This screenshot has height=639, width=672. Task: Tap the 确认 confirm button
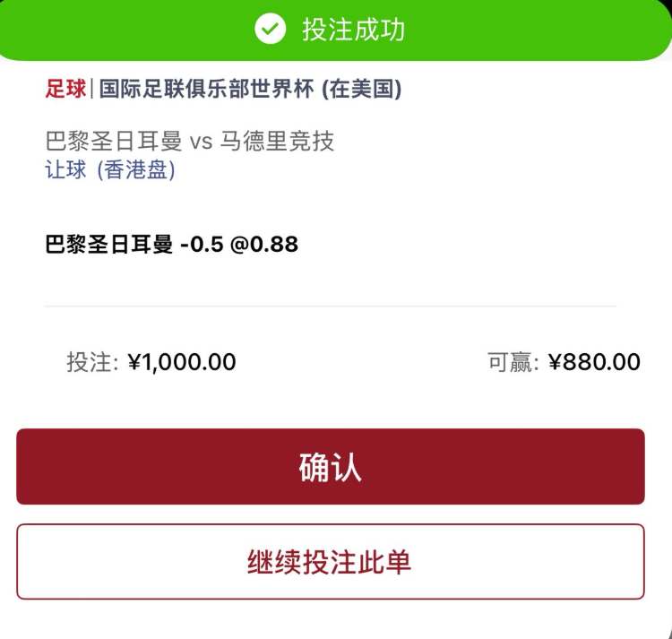click(x=331, y=466)
